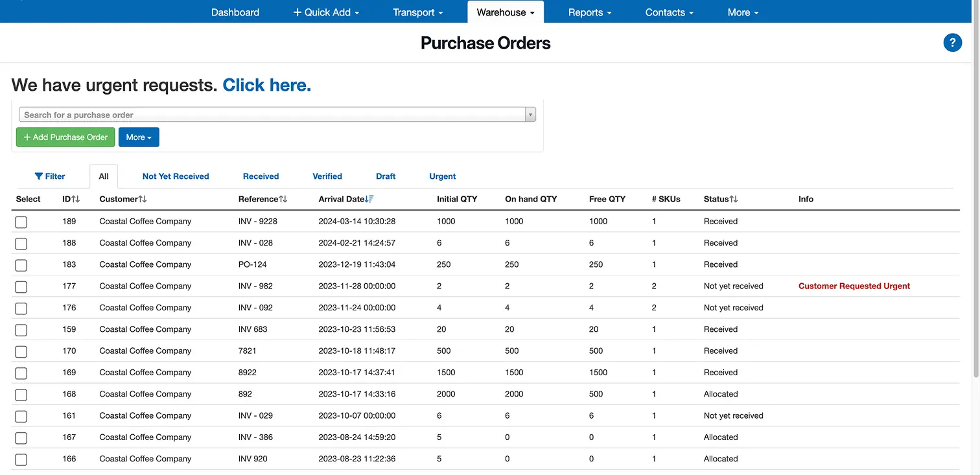Image resolution: width=980 pixels, height=475 pixels.
Task: Click the plus icon on Quick Add
Action: [297, 12]
